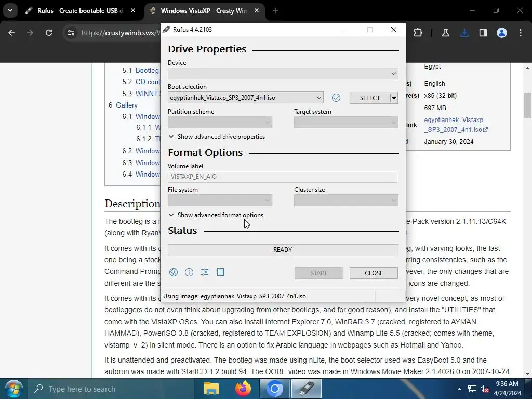Click the webpage vertical scrollbar thumb

[528, 105]
